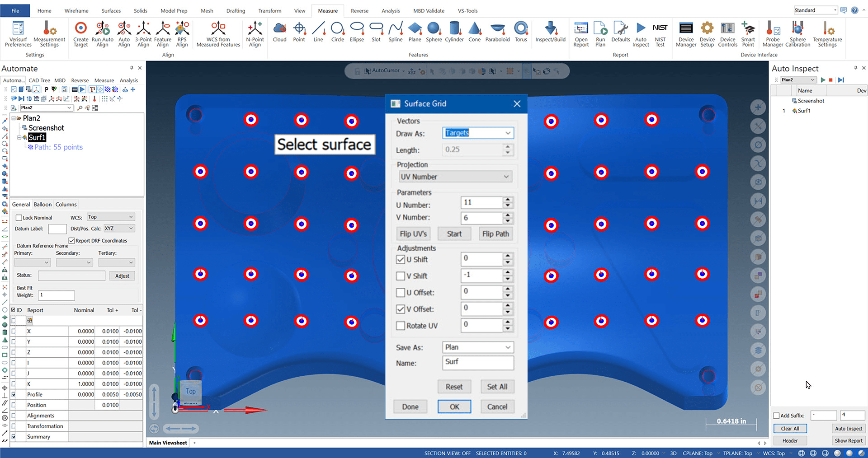Select the Spline feature tool
The height and width of the screenshot is (458, 868).
pyautogui.click(x=396, y=32)
